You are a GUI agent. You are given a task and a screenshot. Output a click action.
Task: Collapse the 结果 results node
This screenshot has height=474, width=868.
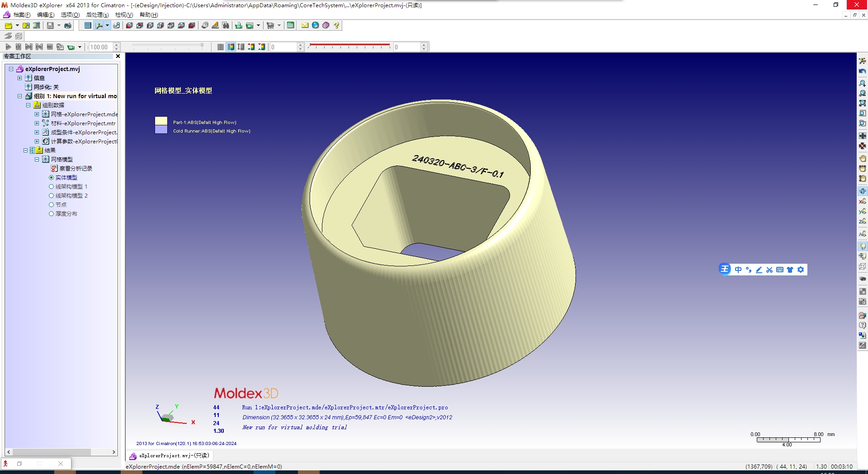(26, 151)
